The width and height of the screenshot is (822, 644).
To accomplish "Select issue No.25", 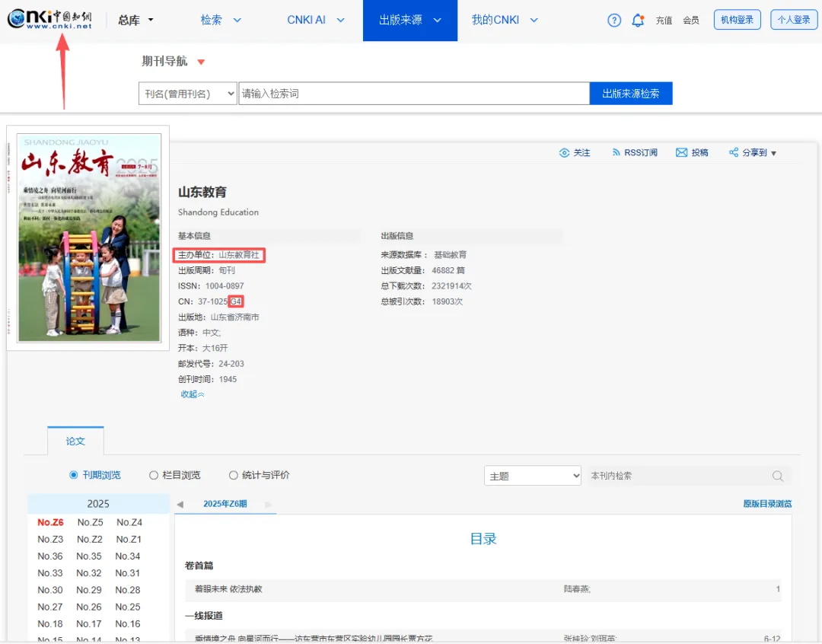I will coord(128,607).
